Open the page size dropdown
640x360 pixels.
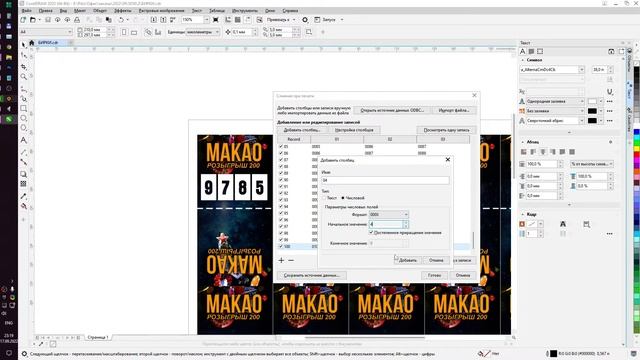pyautogui.click(x=70, y=31)
